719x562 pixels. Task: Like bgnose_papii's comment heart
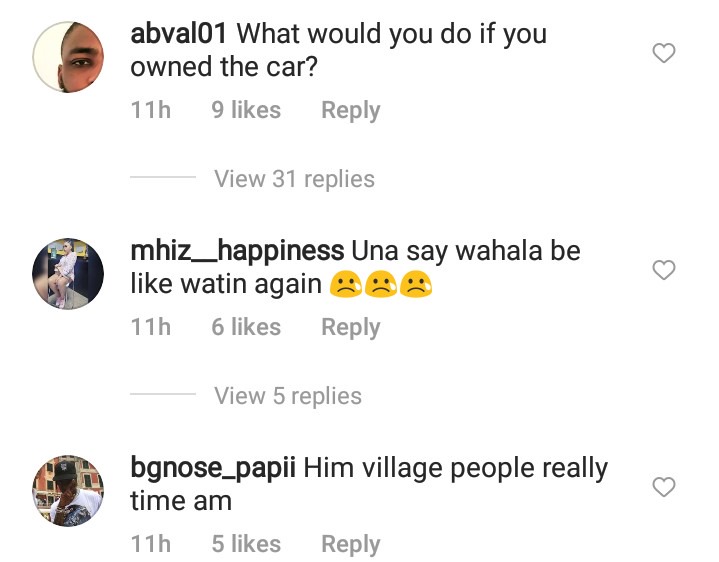pos(664,487)
